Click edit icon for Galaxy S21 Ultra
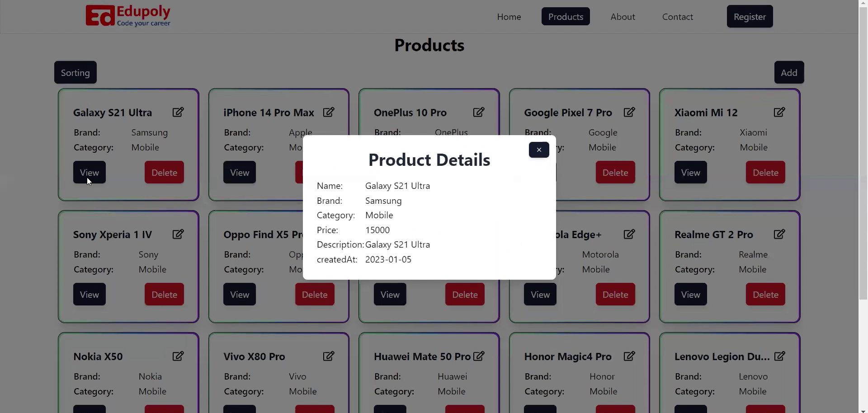The height and width of the screenshot is (413, 868). tap(178, 112)
